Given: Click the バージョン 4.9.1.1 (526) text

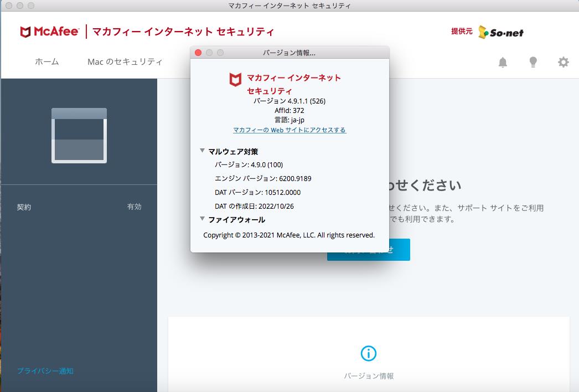Looking at the screenshot, I should 289,101.
